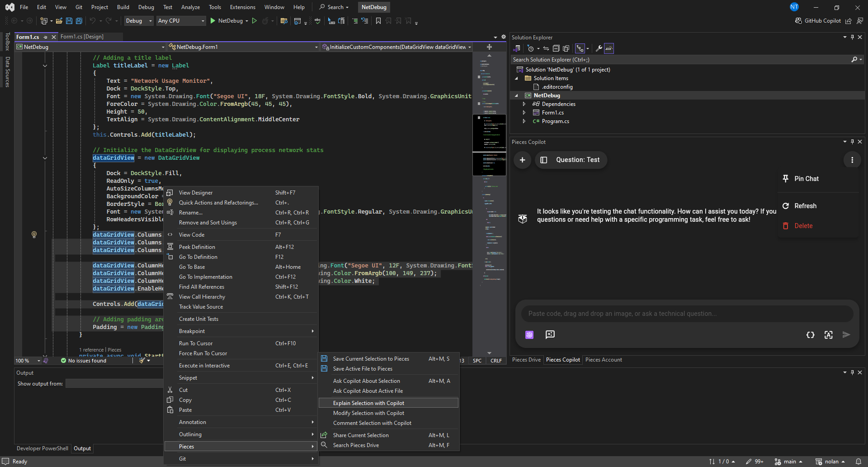Open the Developer PowerShell tab
The height and width of the screenshot is (467, 868).
[x=42, y=448]
